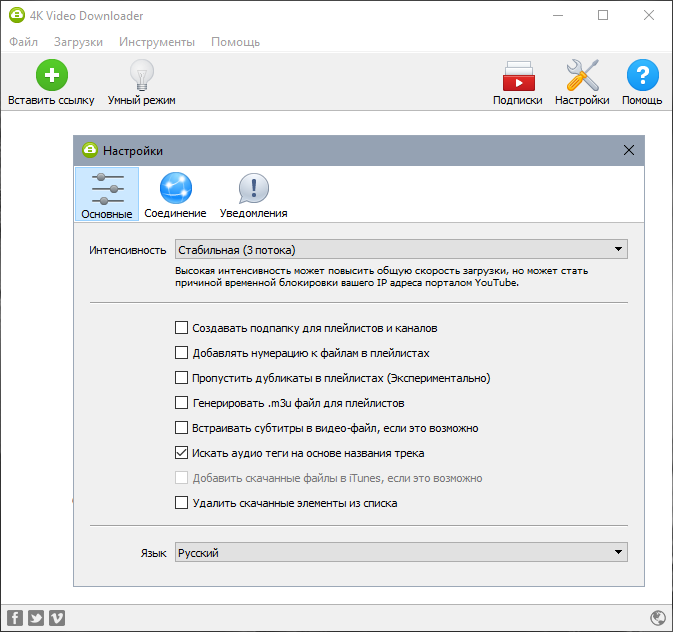Open the Vimeo icon in the status bar
This screenshot has height=632, width=673.
click(57, 618)
